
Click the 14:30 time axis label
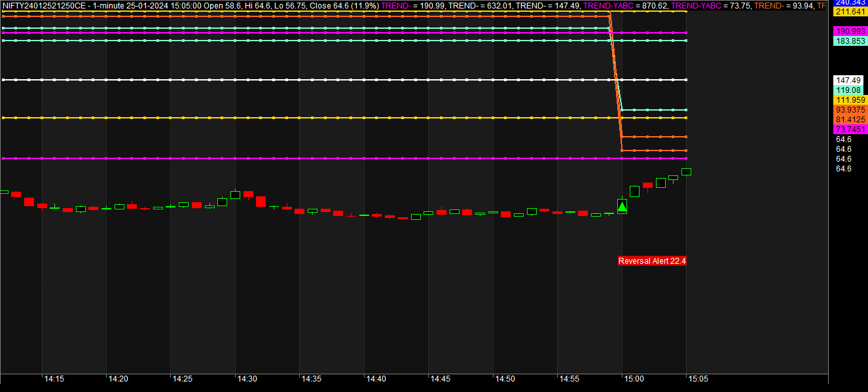click(247, 379)
